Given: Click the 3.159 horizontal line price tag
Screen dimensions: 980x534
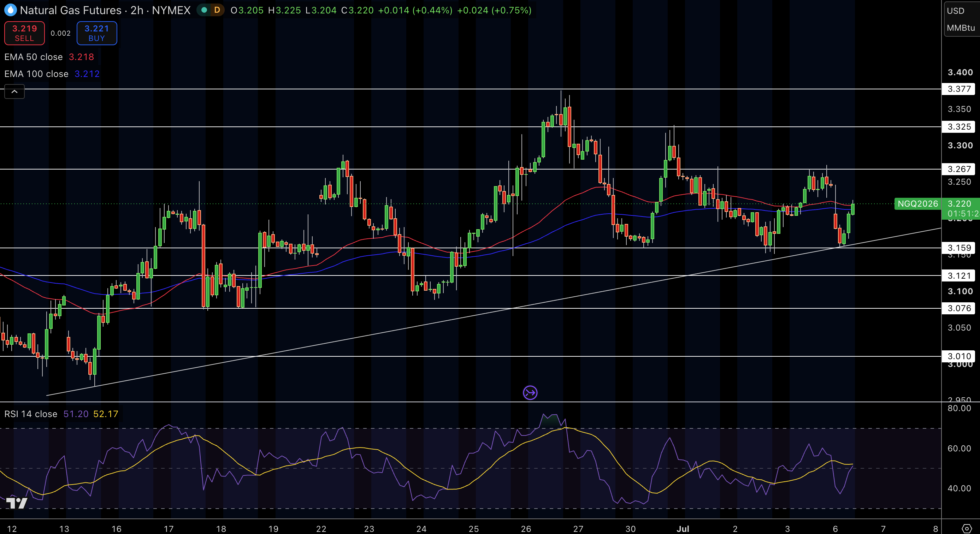Looking at the screenshot, I should click(x=959, y=248).
